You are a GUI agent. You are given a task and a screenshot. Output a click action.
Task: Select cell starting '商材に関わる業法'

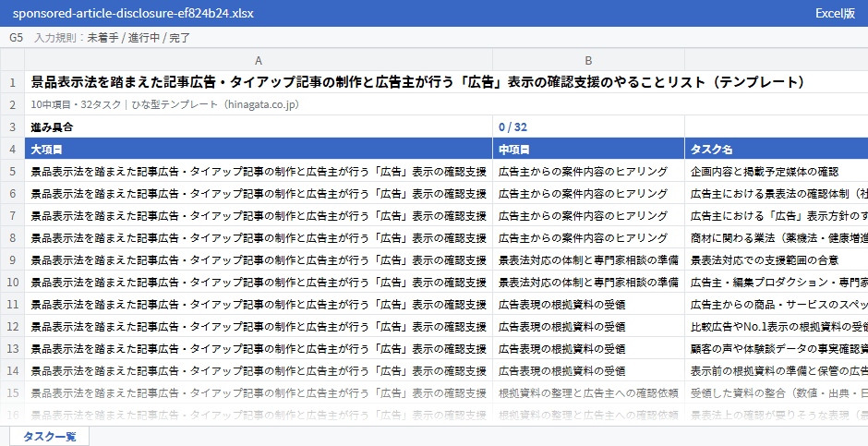tap(776, 237)
